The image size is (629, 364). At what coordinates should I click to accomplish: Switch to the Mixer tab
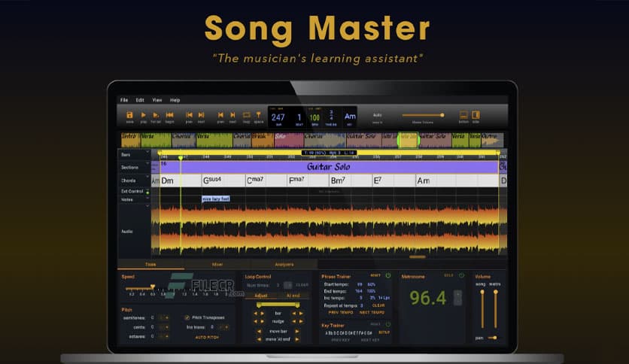[x=217, y=264]
